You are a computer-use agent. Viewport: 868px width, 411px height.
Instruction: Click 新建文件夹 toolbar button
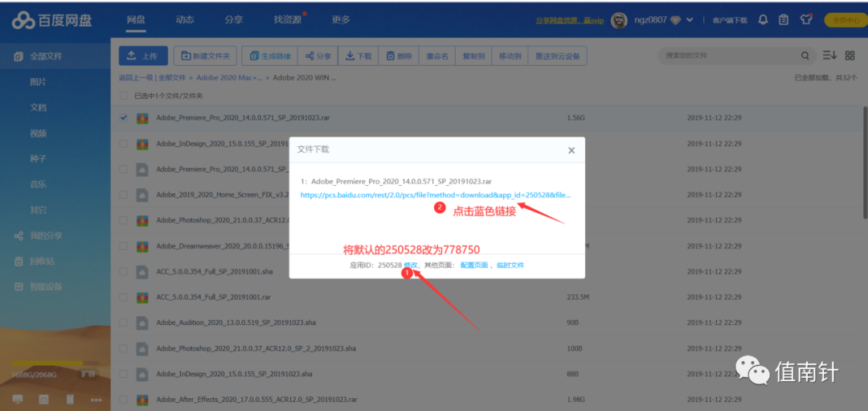206,56
